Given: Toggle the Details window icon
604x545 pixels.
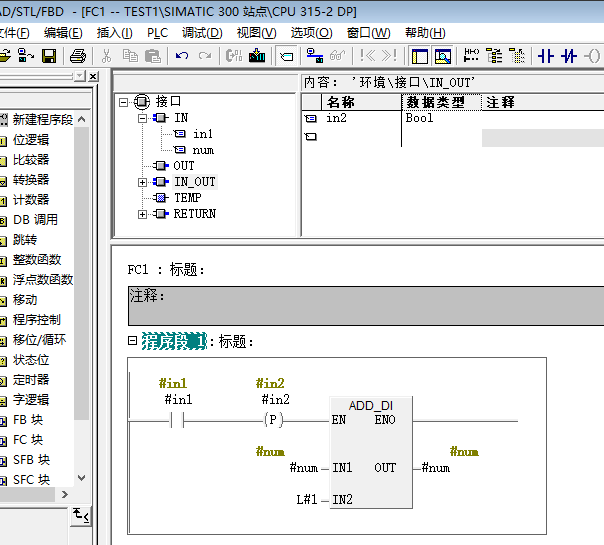Looking at the screenshot, I should (x=443, y=57).
